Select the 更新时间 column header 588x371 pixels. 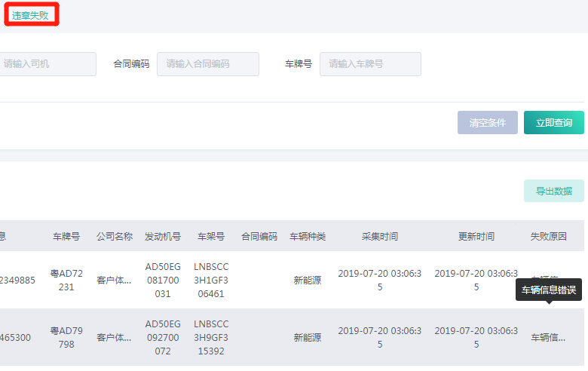pos(476,236)
